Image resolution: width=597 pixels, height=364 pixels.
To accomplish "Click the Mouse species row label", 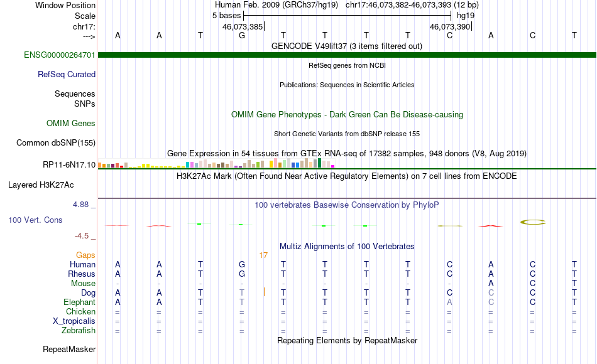I will coord(83,284).
